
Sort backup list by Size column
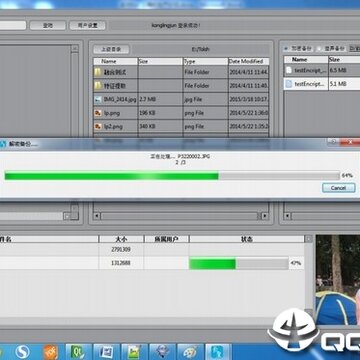[344, 59]
